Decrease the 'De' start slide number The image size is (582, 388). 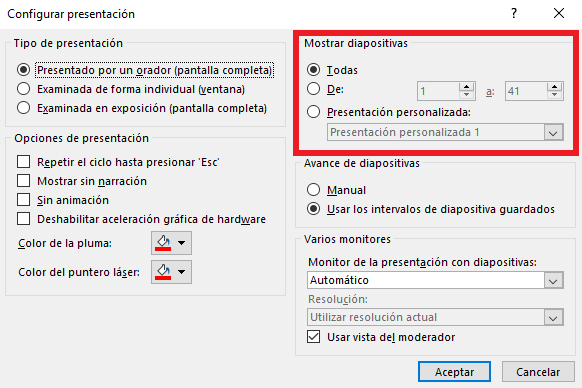[467, 95]
